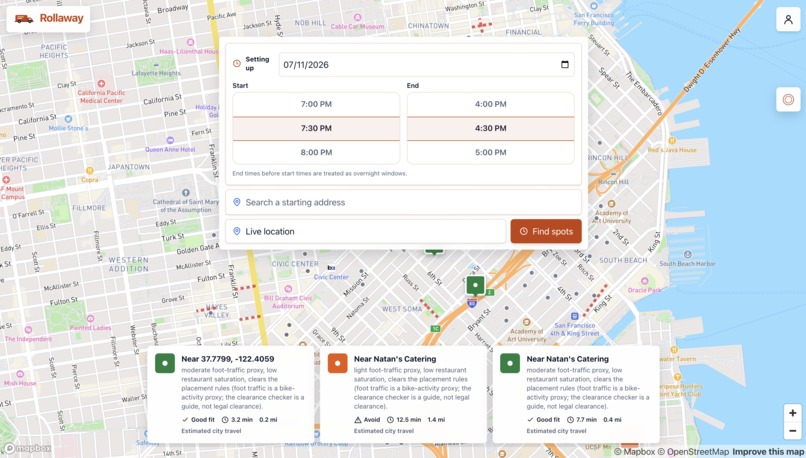
Task: Click the Improve this map link
Action: [768, 452]
